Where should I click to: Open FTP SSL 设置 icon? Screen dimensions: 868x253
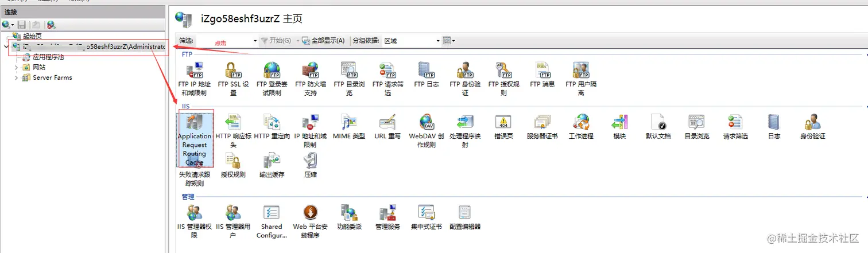[x=232, y=79]
